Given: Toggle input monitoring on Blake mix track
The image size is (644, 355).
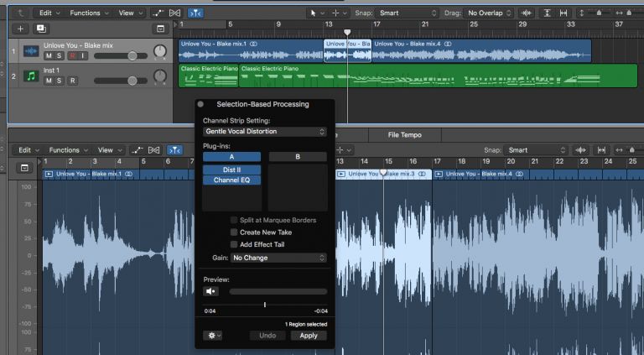Looking at the screenshot, I should 83,56.
